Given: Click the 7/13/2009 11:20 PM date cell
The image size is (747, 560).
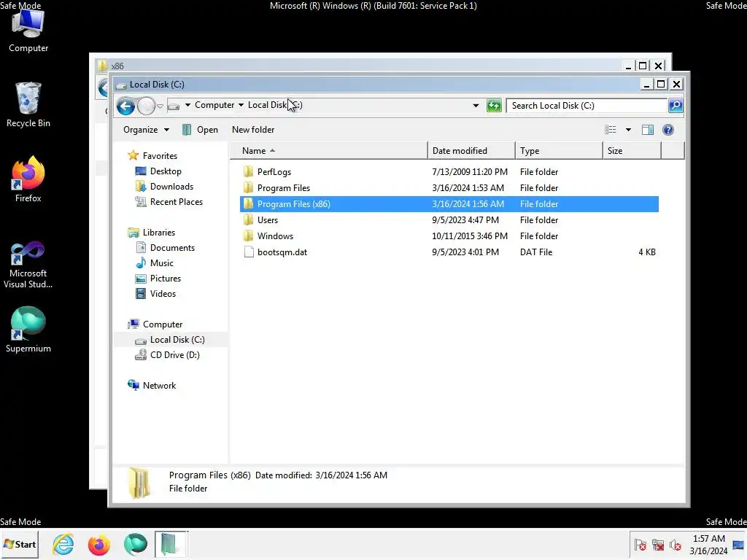Looking at the screenshot, I should click(469, 172).
